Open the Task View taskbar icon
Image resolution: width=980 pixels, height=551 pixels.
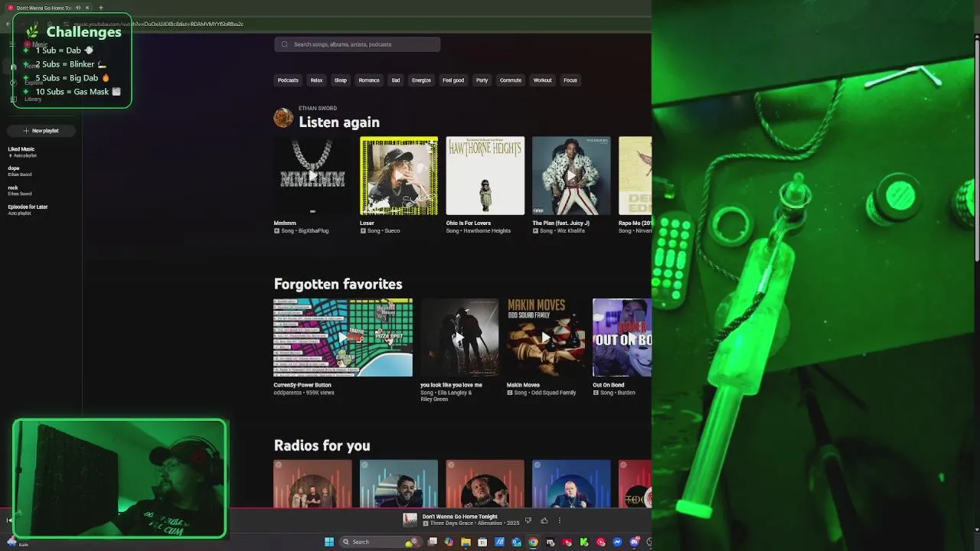click(433, 542)
